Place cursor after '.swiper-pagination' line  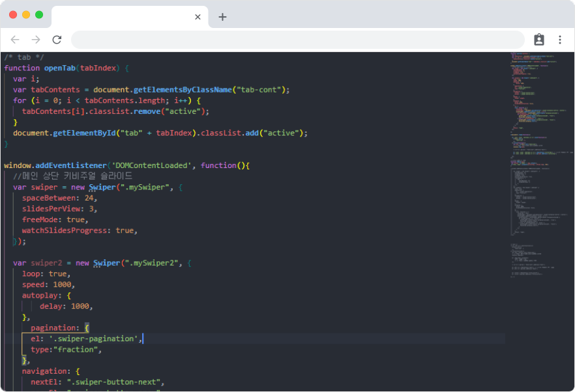[142, 339]
